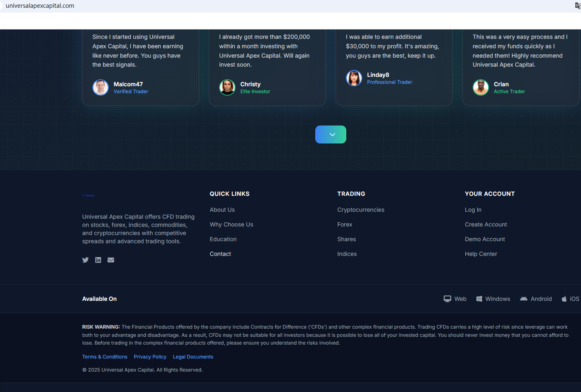
Task: Click the Twitter icon in footer
Action: (x=85, y=260)
